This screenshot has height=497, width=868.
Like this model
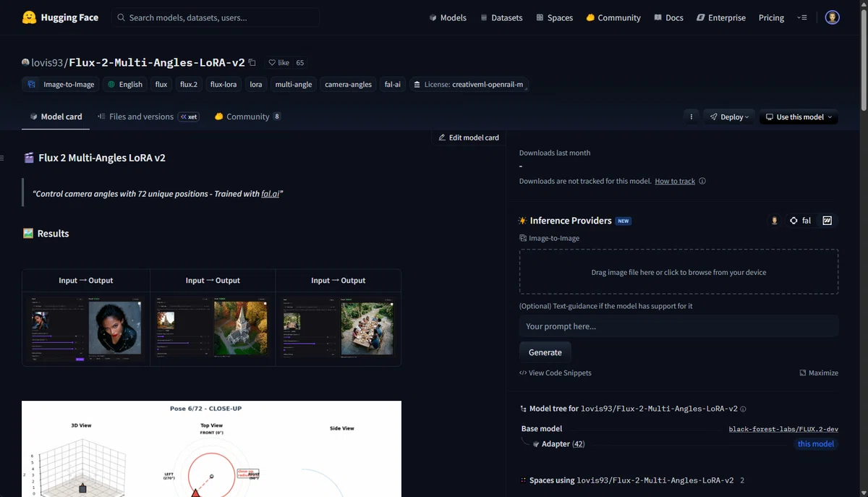[278, 63]
